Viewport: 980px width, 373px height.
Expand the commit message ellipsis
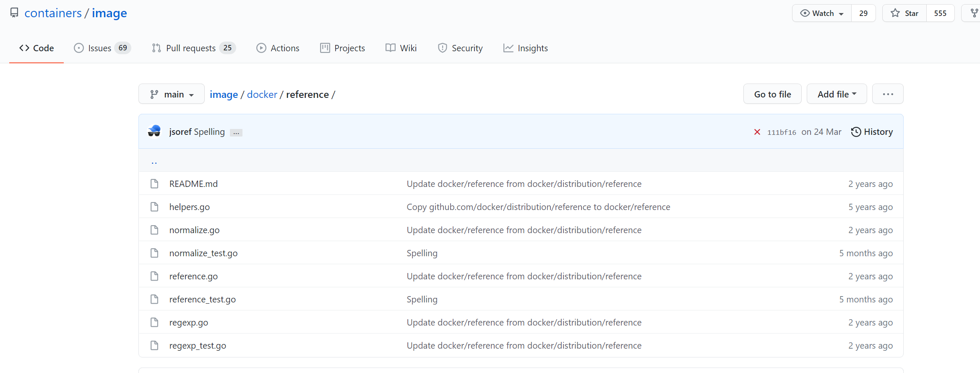[x=236, y=133]
